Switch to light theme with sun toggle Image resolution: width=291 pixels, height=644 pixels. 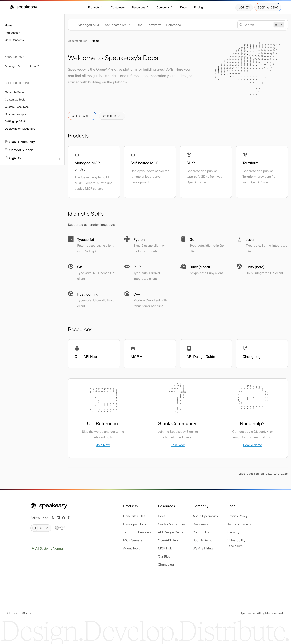[41, 528]
